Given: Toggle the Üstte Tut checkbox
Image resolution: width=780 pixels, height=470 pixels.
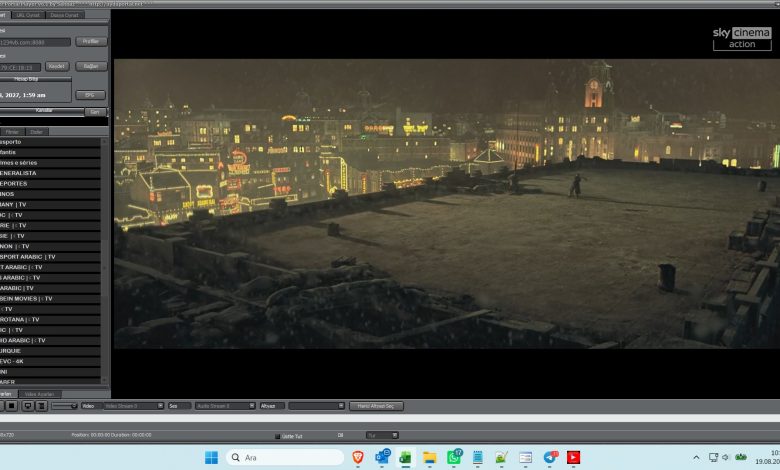Looking at the screenshot, I should (x=278, y=436).
